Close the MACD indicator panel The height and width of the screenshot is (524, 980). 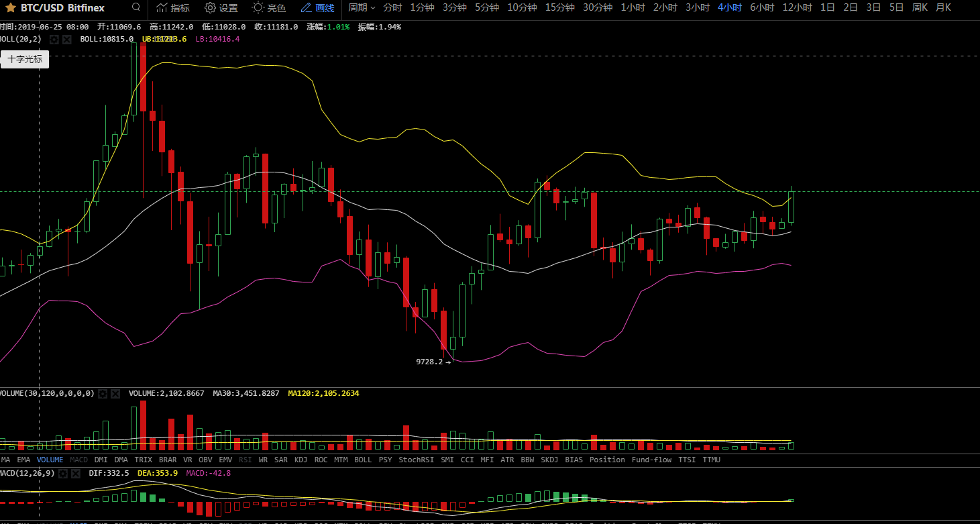click(76, 474)
